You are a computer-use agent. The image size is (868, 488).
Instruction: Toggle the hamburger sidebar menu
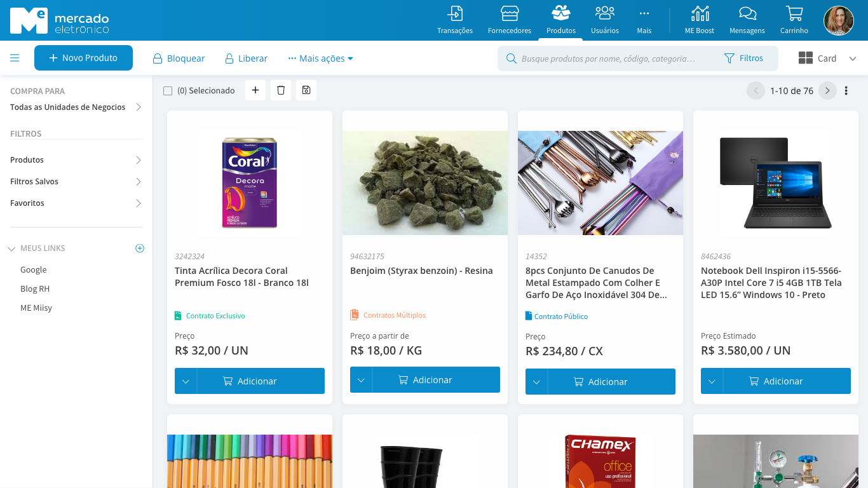[x=15, y=58]
